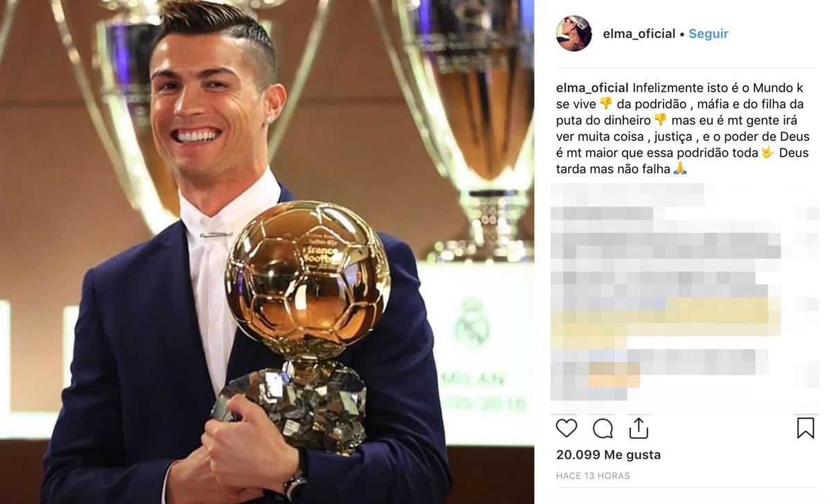Click the main post photo

click(267, 252)
